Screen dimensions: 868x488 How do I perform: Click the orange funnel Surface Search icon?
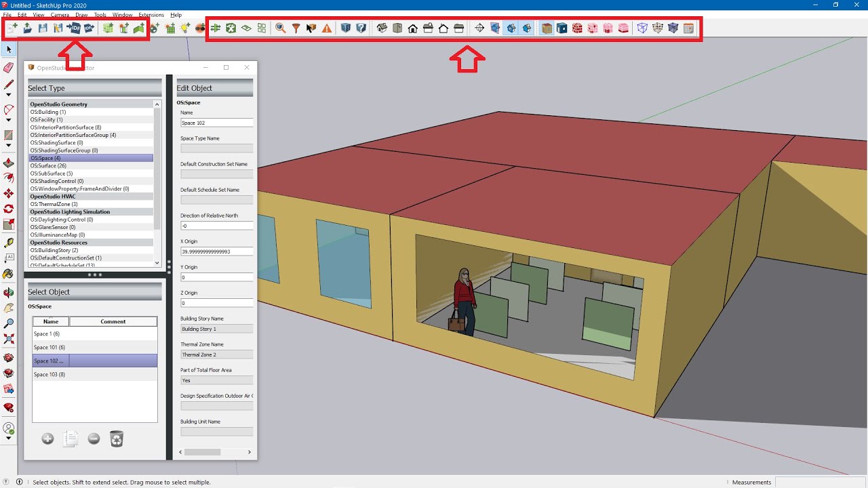coord(296,28)
